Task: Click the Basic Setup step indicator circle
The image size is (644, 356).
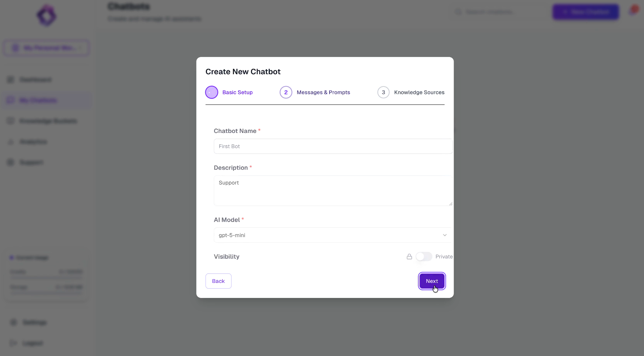Action: pyautogui.click(x=212, y=92)
